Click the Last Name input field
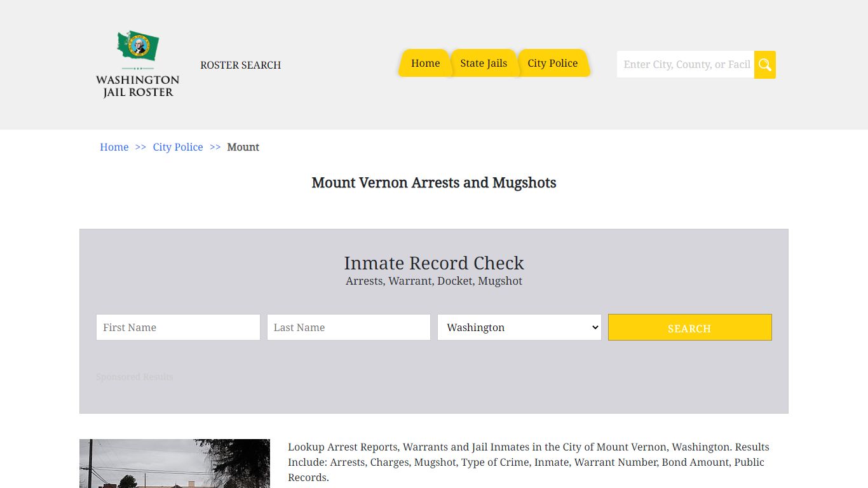Image resolution: width=868 pixels, height=488 pixels. point(349,327)
